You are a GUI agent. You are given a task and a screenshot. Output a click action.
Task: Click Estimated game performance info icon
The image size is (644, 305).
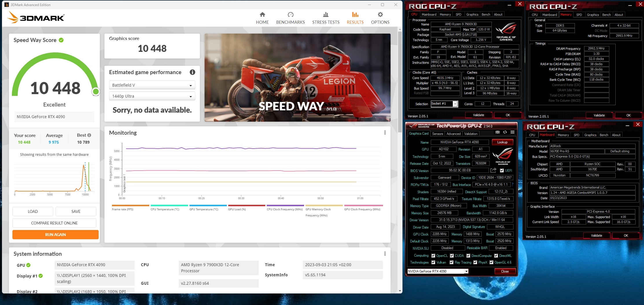click(x=192, y=72)
